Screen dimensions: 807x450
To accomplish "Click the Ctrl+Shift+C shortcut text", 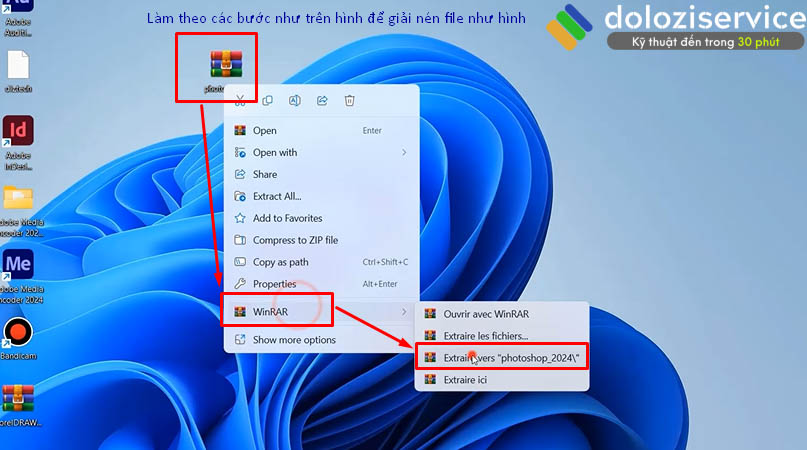I will [385, 262].
